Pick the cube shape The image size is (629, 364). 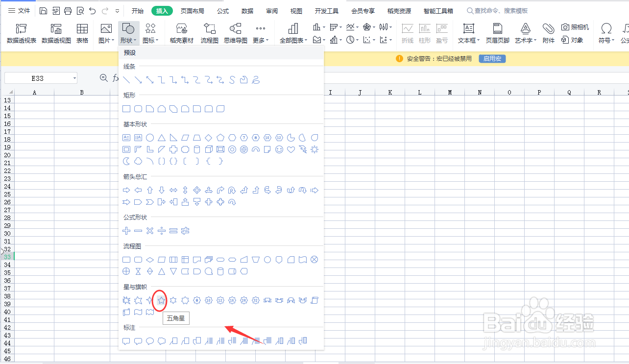209,149
